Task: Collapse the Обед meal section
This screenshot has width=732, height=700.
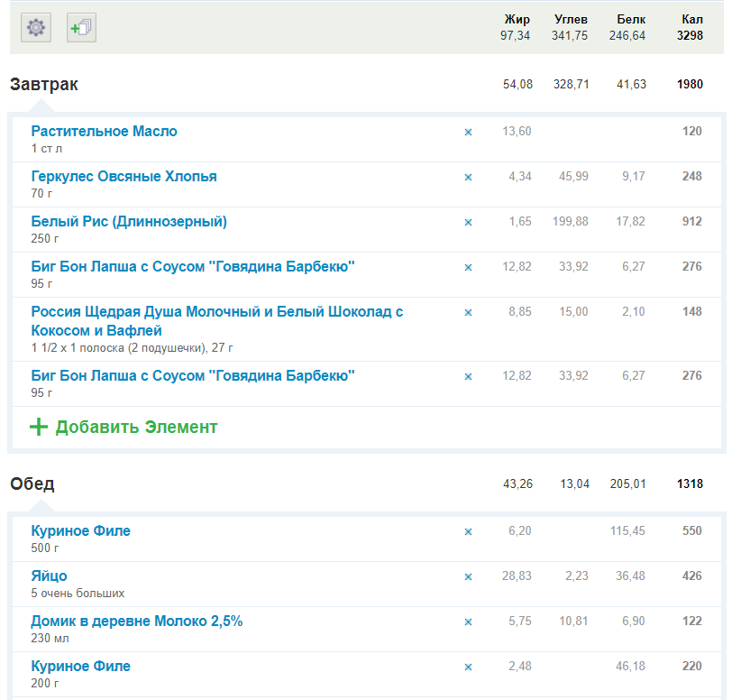Action: tap(32, 484)
